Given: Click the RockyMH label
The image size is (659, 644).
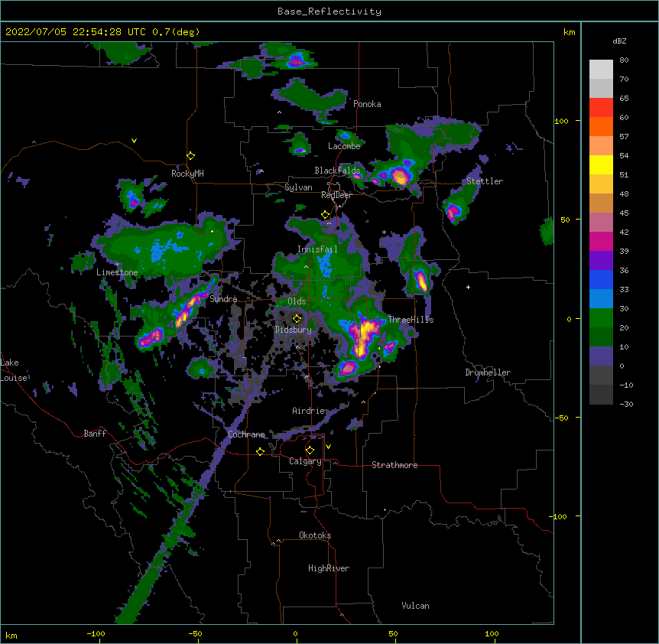Looking at the screenshot, I should [187, 174].
